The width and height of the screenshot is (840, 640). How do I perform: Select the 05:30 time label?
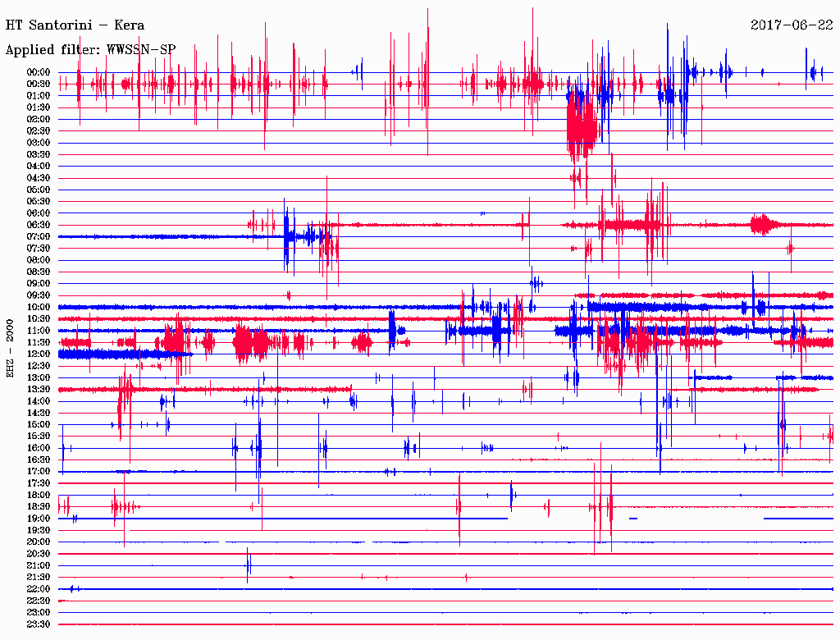pos(39,202)
